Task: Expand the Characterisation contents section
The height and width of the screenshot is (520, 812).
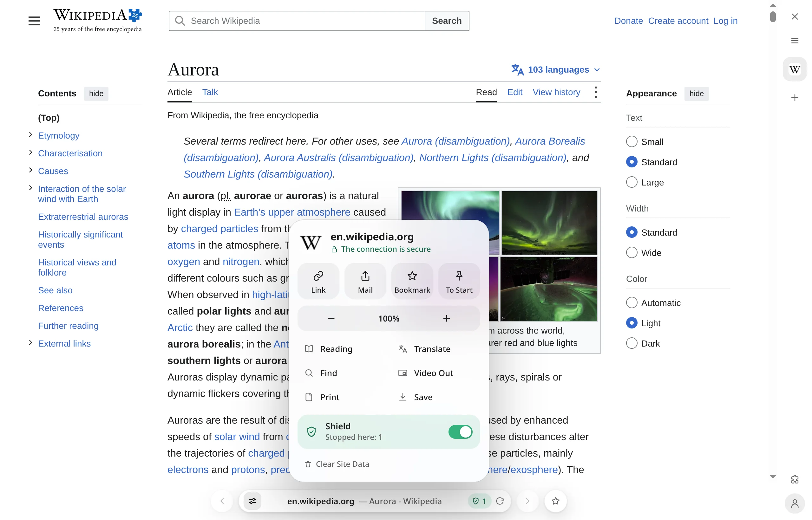Action: pos(30,153)
